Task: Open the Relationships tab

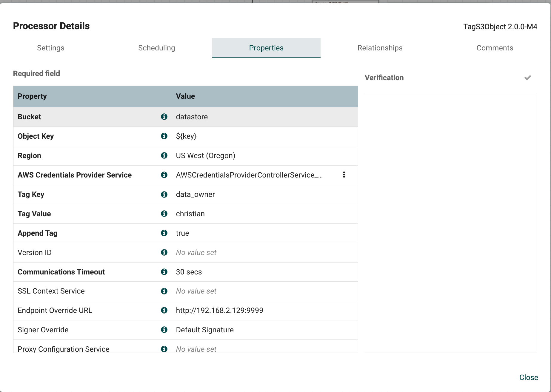Action: point(380,48)
